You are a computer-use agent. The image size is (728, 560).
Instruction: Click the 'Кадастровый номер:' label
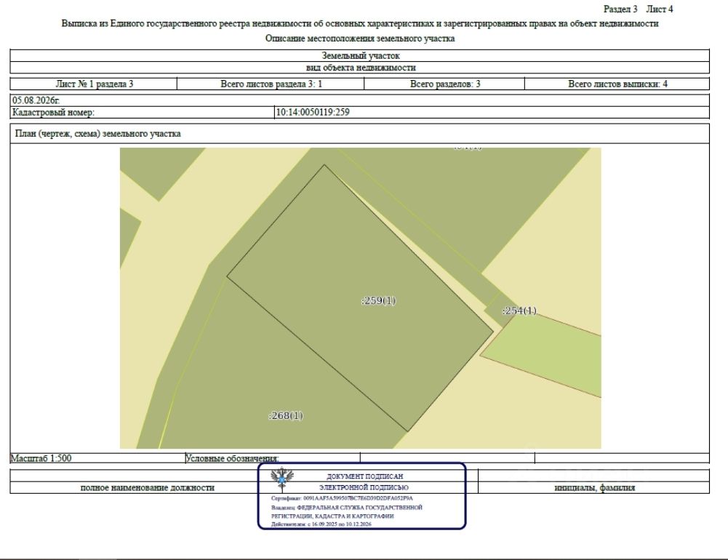point(53,113)
